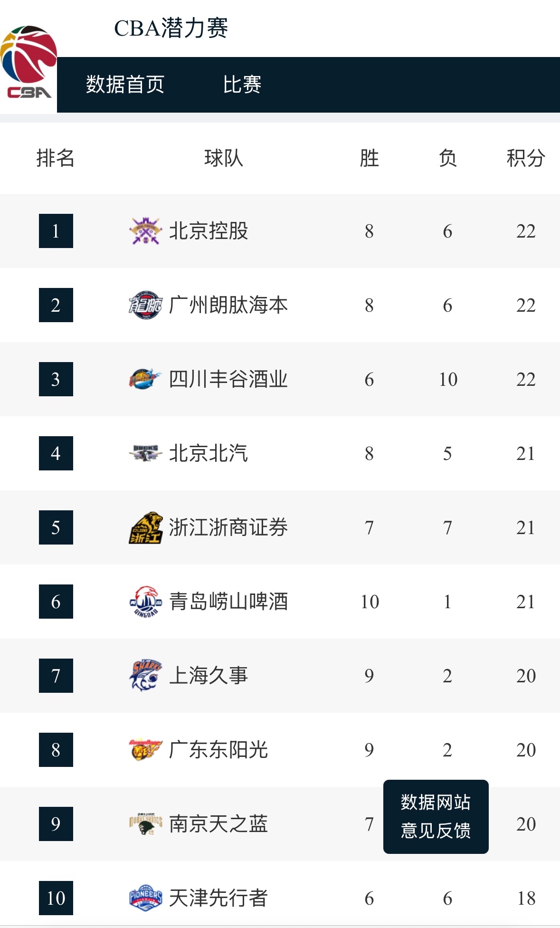This screenshot has height=928, width=560.
Task: Select the Guangdong tigers badge
Action: click(x=145, y=750)
